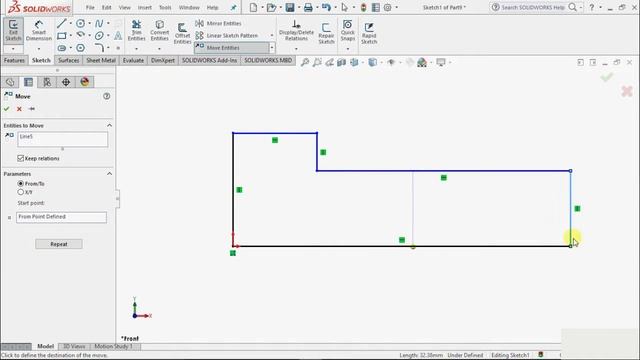Open Linear Sketch Pattern dropdown arrow
The height and width of the screenshot is (360, 640).
pyautogui.click(x=272, y=36)
